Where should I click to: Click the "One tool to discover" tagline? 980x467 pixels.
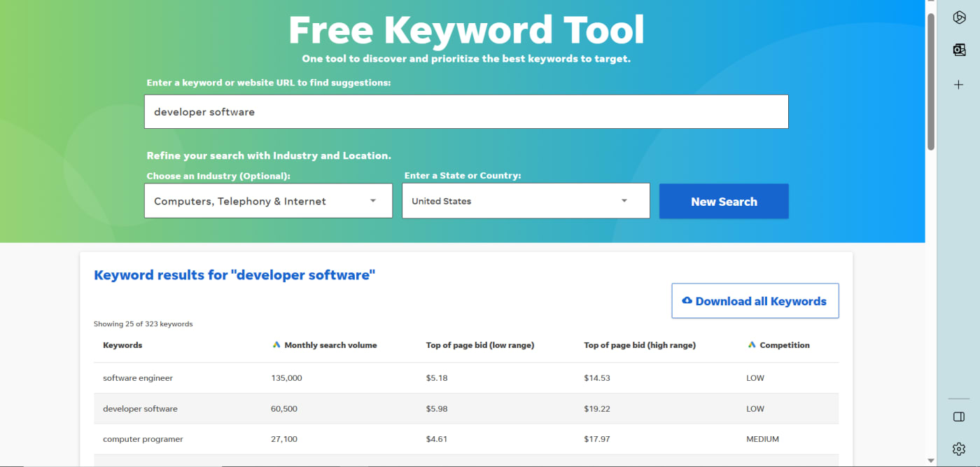(x=466, y=59)
